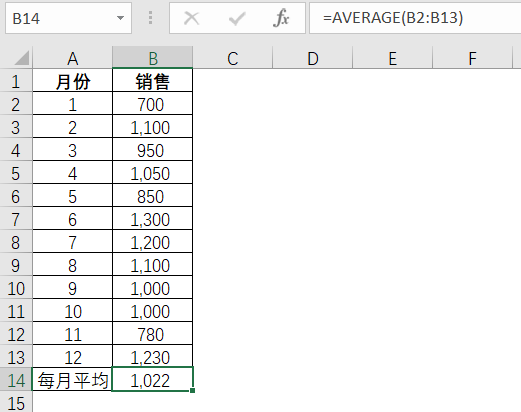Select row 14 header
Screen dimensions: 521x412
pos(16,379)
